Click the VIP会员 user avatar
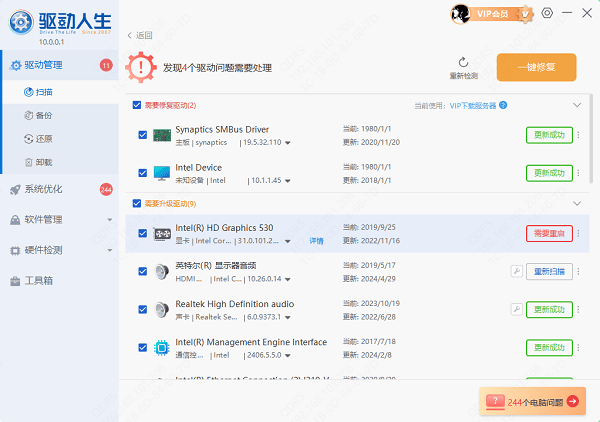 click(x=460, y=15)
